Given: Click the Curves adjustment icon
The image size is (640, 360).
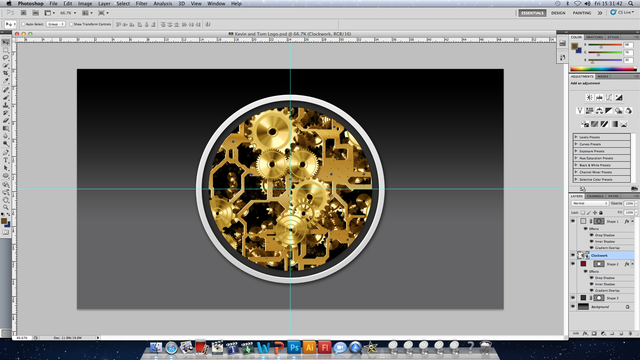Looking at the screenshot, I should [609, 98].
